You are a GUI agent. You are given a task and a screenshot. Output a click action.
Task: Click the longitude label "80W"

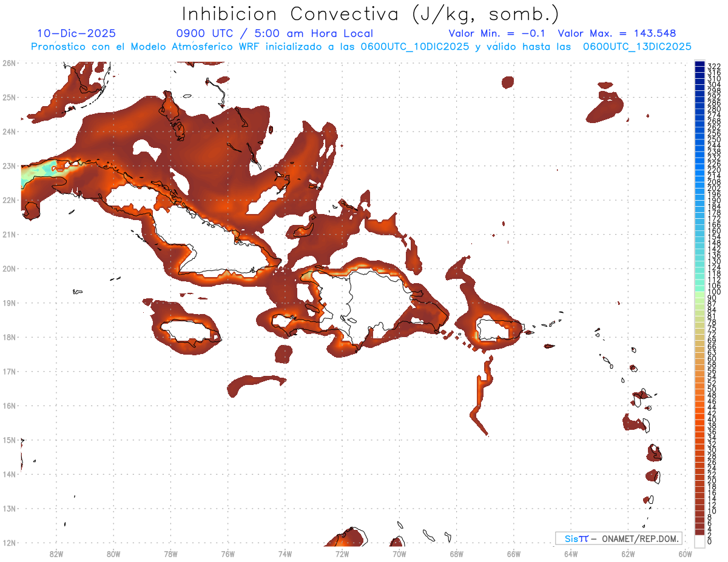click(x=113, y=553)
